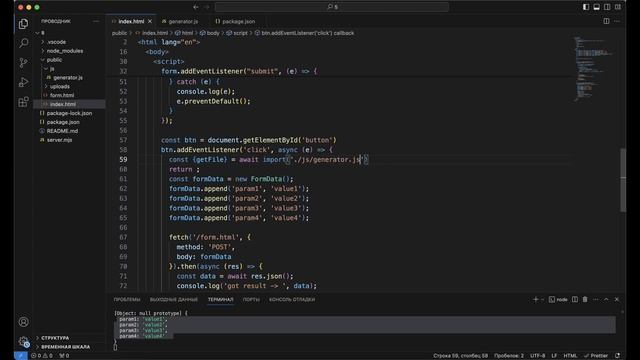
Task: Select index.html in the file tree
Action: pos(63,104)
